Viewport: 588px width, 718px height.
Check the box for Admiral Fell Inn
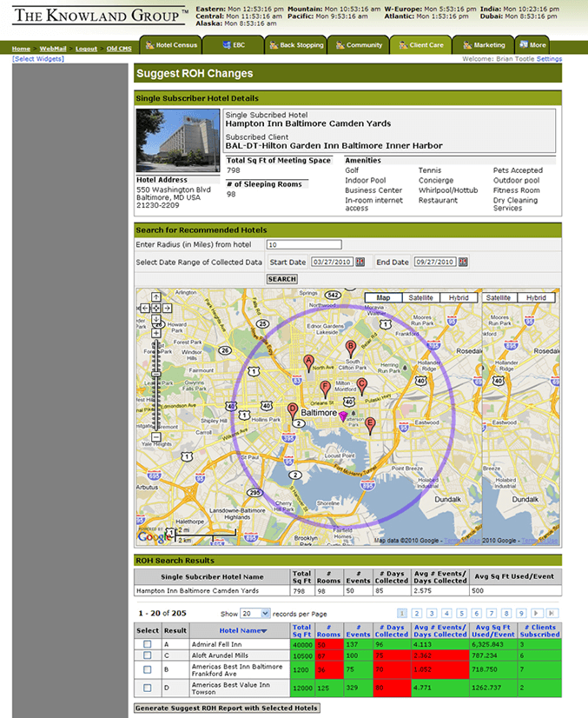coord(147,644)
